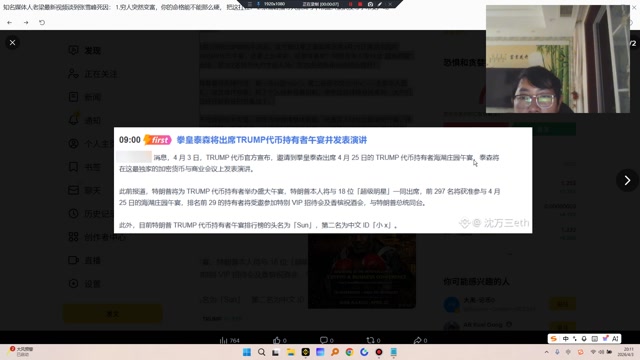This screenshot has width=640, height=360.
Task: Click the 正在录制 recording timer
Action: point(320,4)
